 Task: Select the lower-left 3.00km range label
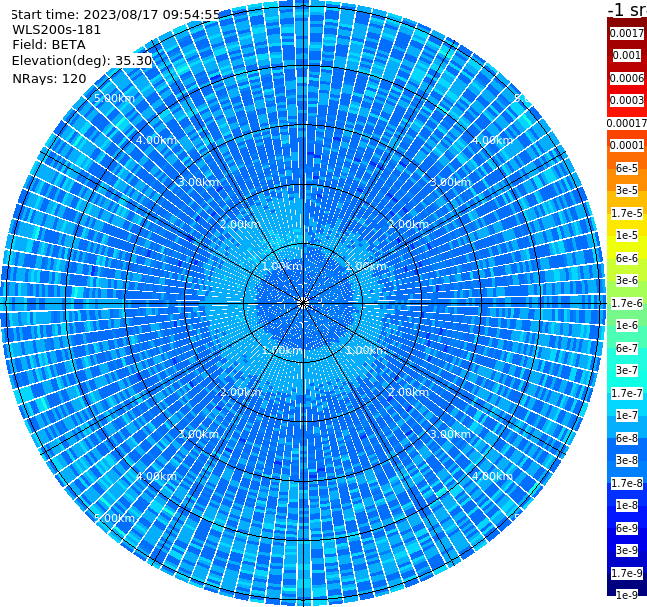(x=198, y=434)
